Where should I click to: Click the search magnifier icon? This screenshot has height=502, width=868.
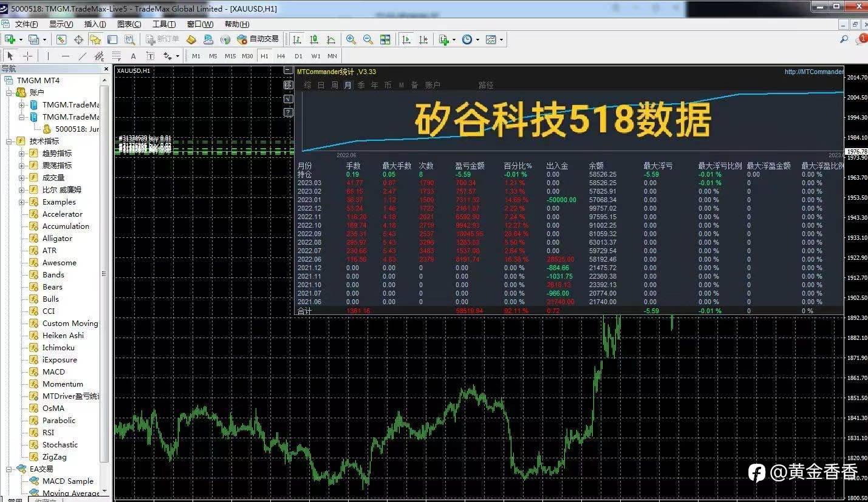click(x=844, y=39)
